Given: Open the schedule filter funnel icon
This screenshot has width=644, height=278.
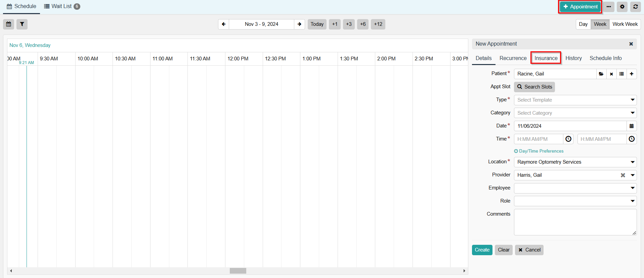Looking at the screenshot, I should point(22,24).
